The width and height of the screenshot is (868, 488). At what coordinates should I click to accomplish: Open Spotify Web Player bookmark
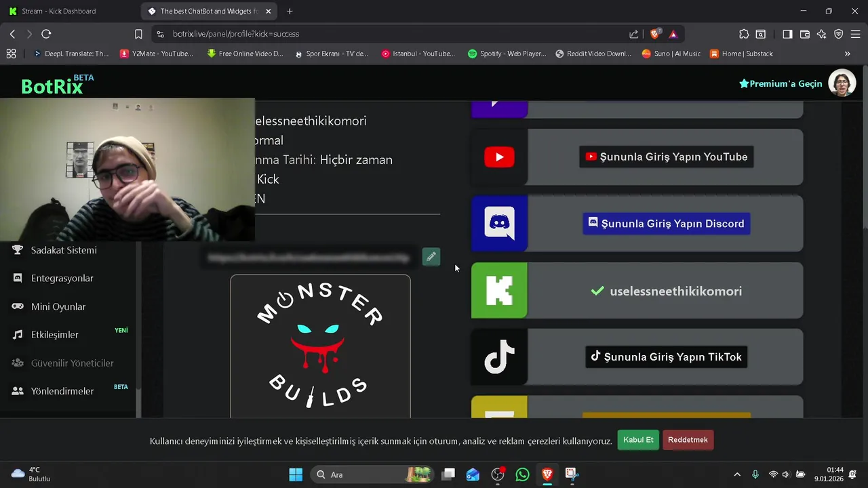tap(507, 54)
